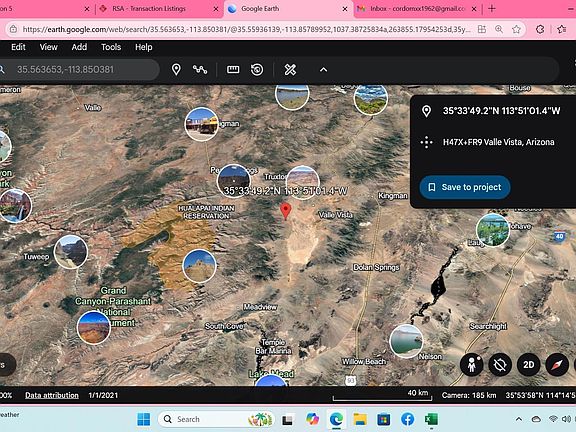Screen dimensions: 576x432
Task: Open the Data attribution link
Action: tap(52, 395)
